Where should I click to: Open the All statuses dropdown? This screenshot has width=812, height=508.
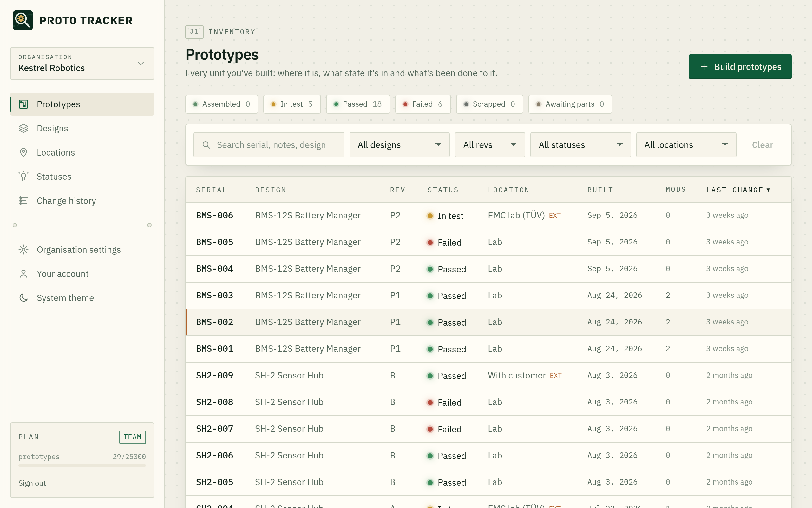point(580,145)
